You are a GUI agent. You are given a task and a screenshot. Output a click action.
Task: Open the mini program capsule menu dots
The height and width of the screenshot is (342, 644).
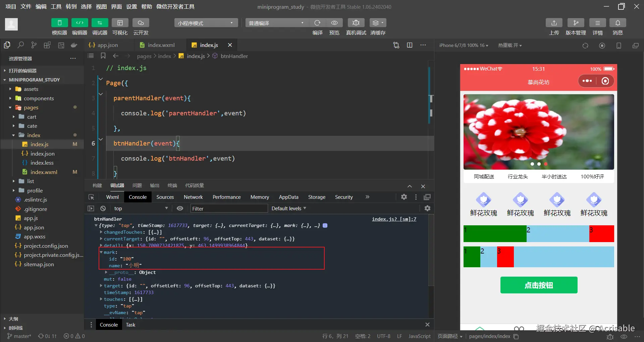tap(587, 81)
